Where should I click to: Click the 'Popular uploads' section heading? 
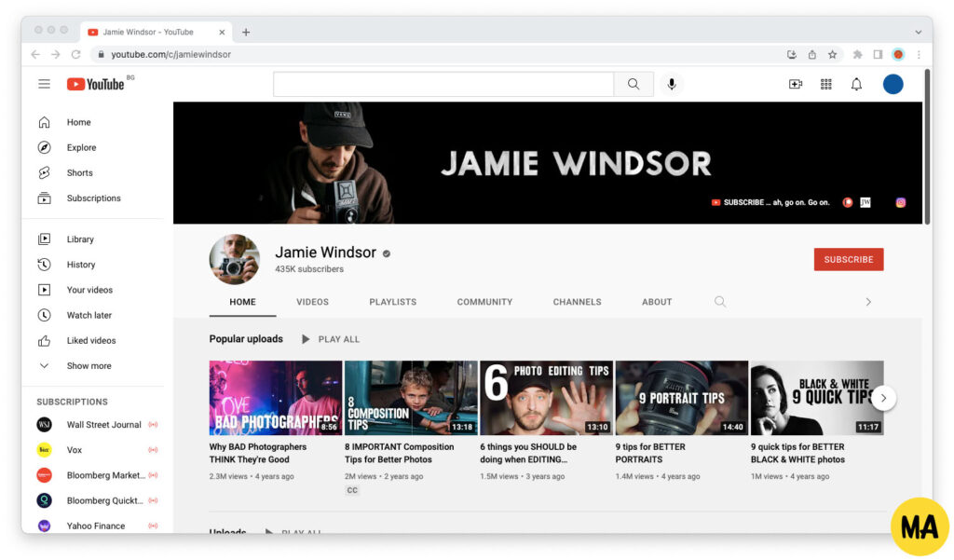point(246,339)
